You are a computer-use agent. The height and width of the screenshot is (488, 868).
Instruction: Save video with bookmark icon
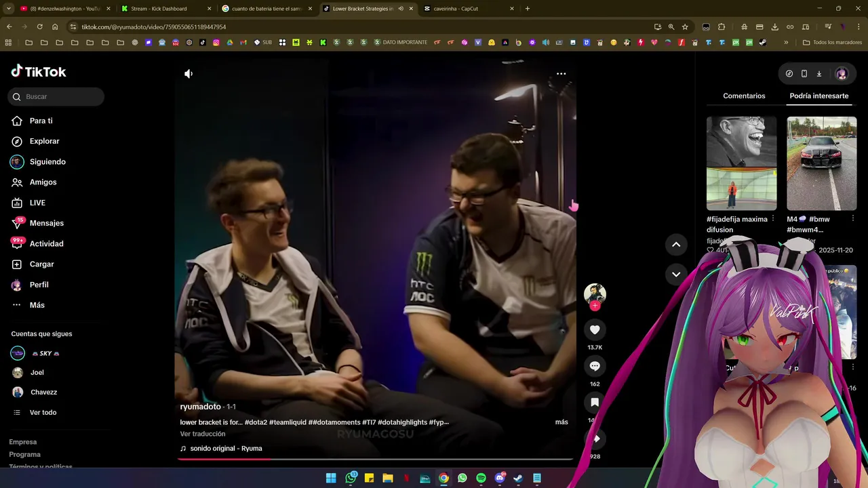595,403
